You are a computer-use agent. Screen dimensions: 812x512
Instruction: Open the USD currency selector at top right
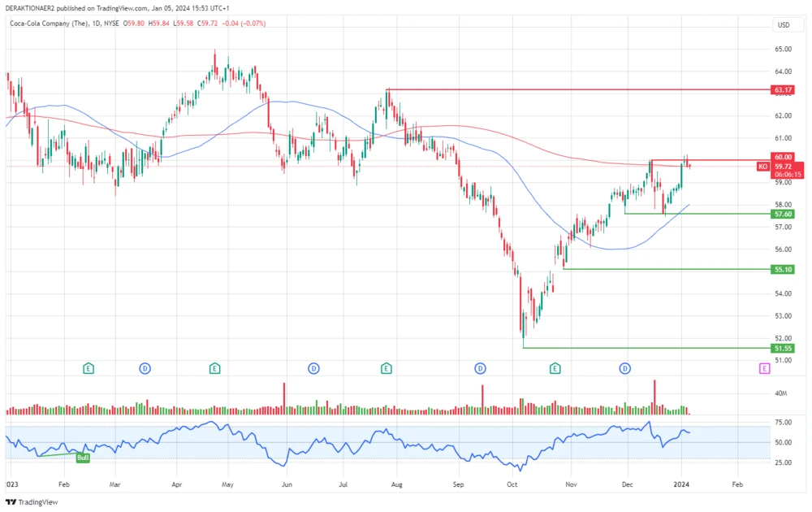[x=784, y=24]
